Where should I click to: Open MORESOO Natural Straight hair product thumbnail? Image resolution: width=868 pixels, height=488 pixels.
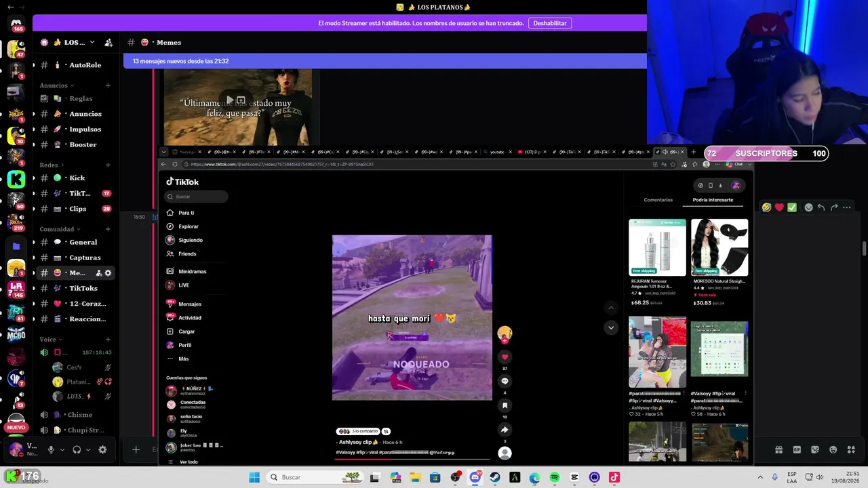(x=719, y=247)
